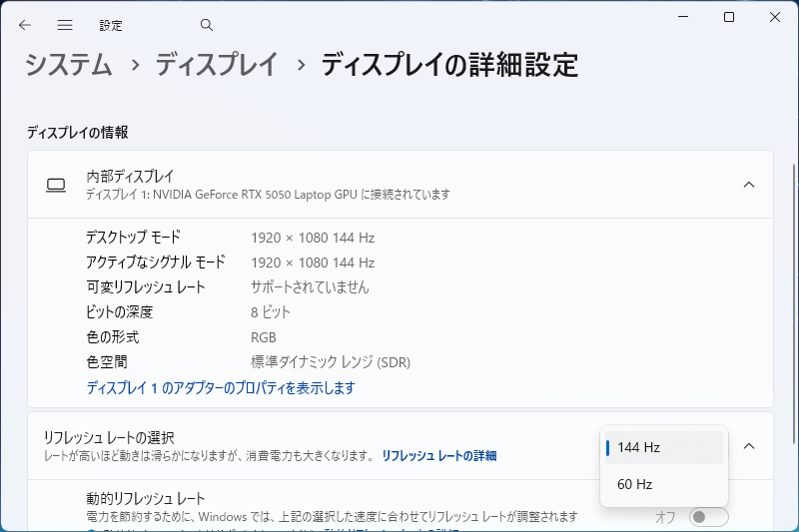Collapse the リフレッシュ レートの選択 chevron
This screenshot has width=799, height=532.
click(x=748, y=446)
